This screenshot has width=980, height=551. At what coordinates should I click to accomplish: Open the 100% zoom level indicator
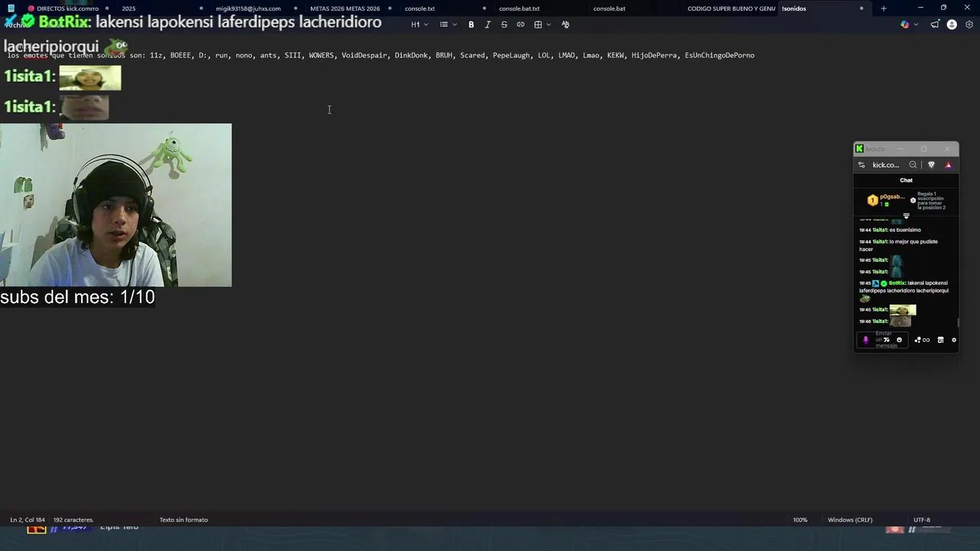pos(800,520)
